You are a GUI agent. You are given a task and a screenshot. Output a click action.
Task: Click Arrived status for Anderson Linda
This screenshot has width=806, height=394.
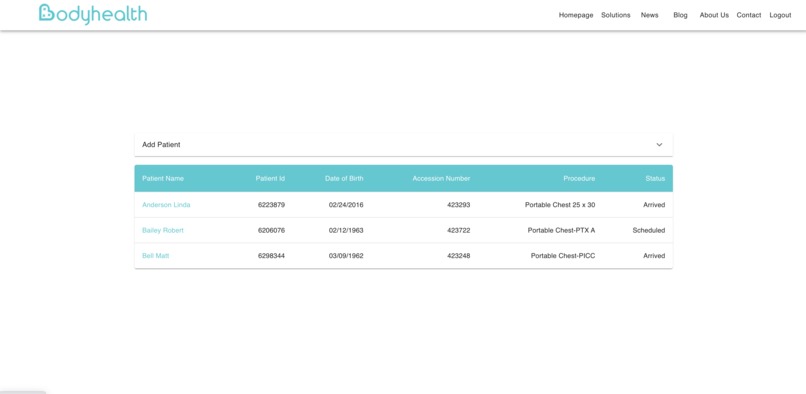[654, 205]
